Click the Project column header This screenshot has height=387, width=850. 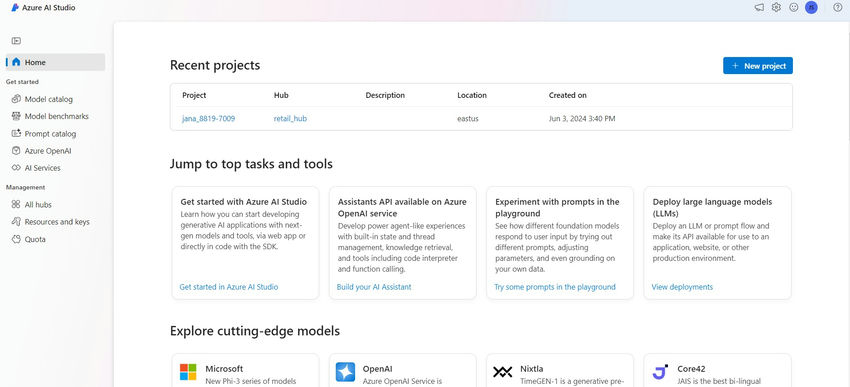[194, 95]
